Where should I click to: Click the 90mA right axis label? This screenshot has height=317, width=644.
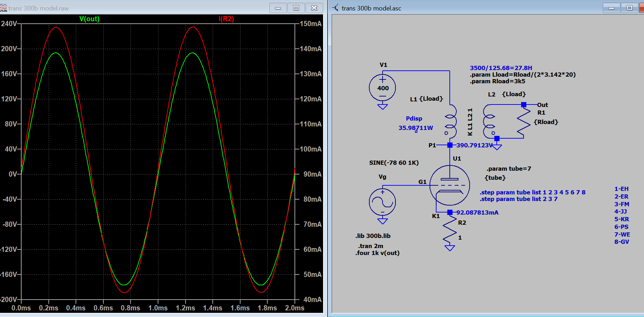313,174
